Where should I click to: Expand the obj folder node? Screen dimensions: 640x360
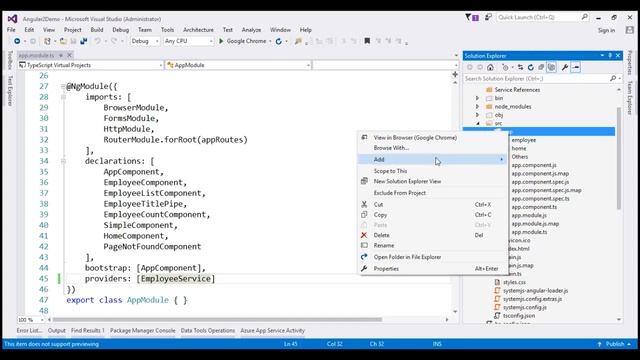coord(477,115)
